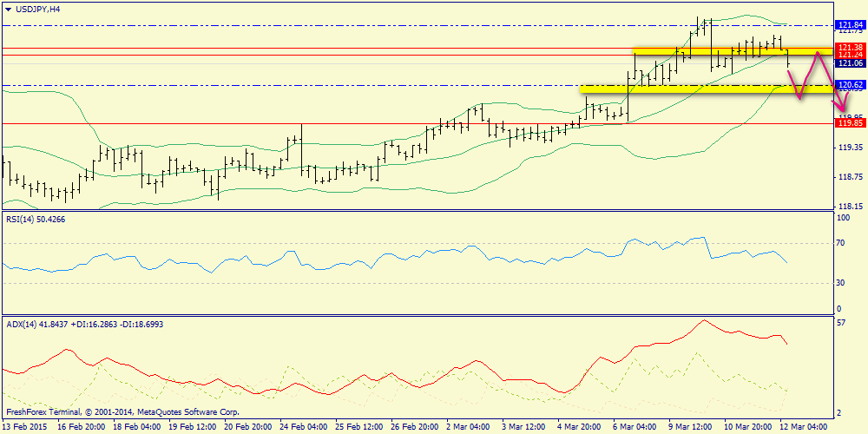Image resolution: width=868 pixels, height=434 pixels.
Task: Click the 20 Feb 20:00 time label
Action: (247, 427)
